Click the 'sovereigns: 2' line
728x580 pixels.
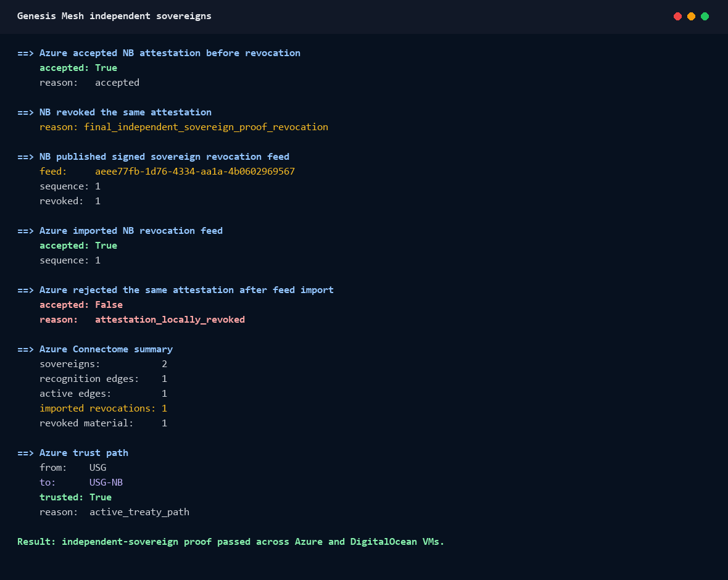tap(104, 364)
